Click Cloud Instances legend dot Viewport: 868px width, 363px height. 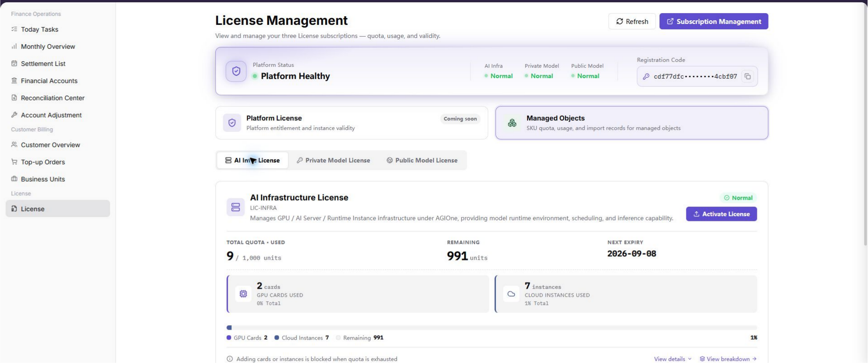[277, 338]
